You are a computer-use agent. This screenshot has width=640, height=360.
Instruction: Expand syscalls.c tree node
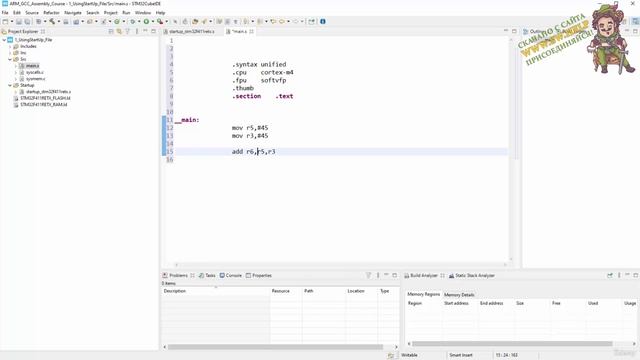tap(16, 72)
